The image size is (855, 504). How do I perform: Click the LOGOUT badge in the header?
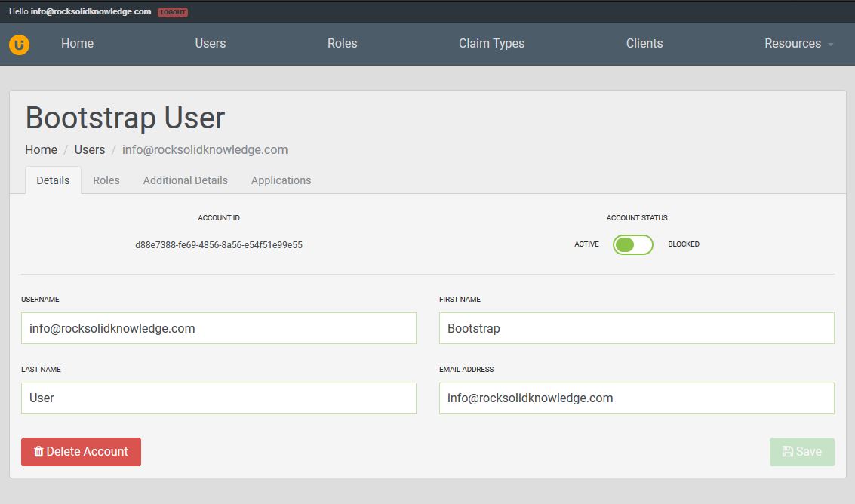[x=172, y=12]
